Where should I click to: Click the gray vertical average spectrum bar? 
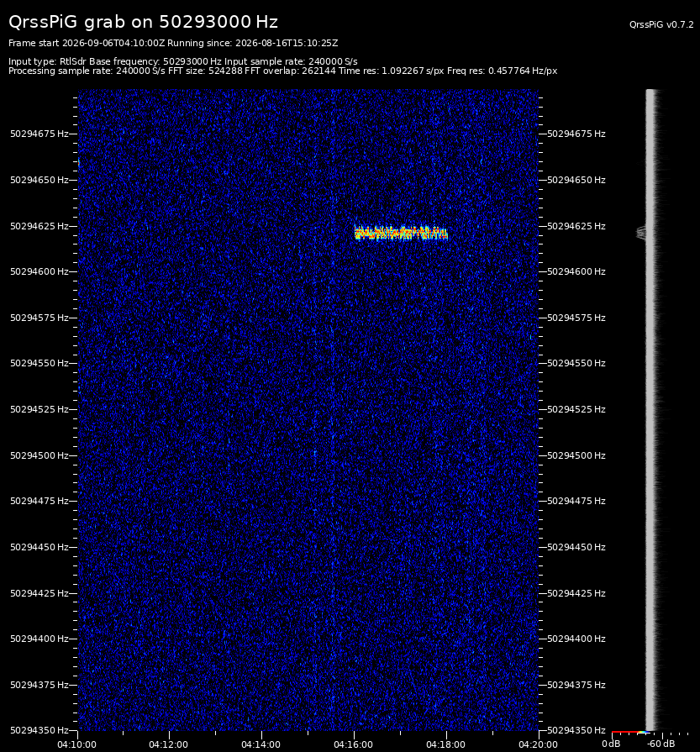point(650,409)
